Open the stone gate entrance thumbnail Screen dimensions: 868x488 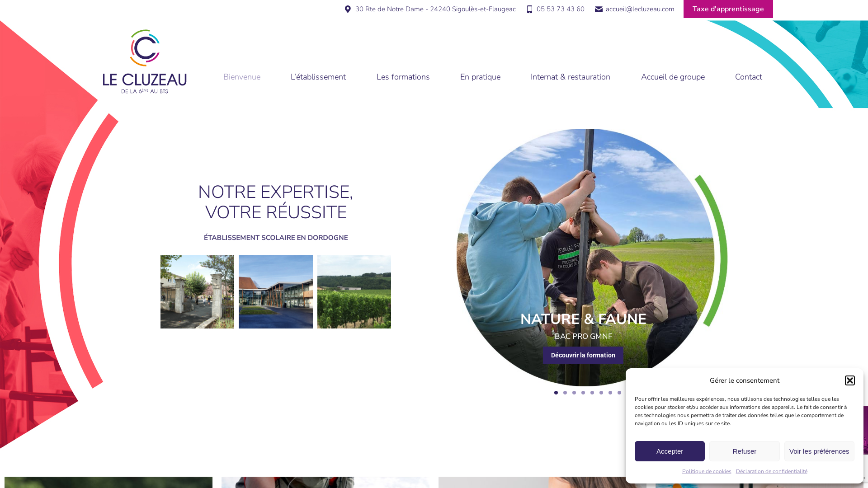[197, 291]
